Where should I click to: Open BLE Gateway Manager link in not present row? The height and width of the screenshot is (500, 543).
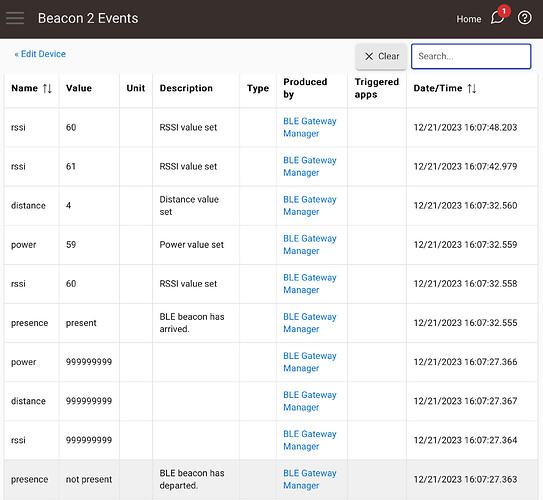click(x=310, y=480)
